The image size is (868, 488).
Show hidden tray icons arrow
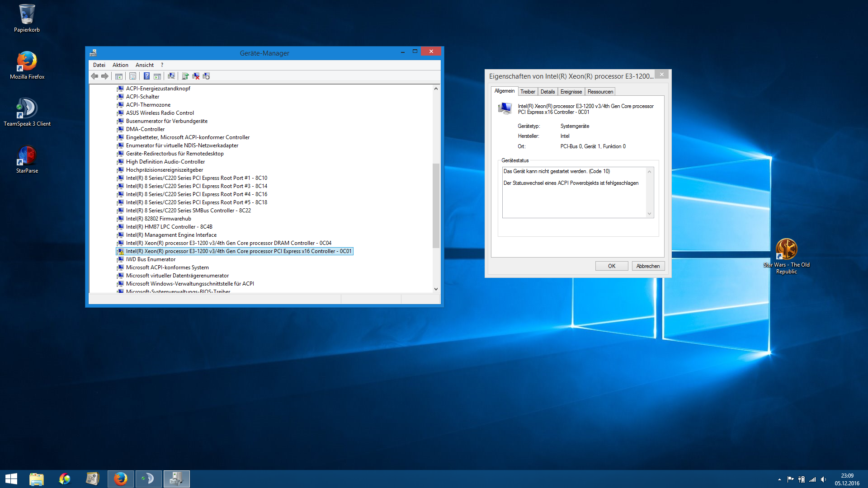[x=779, y=479]
